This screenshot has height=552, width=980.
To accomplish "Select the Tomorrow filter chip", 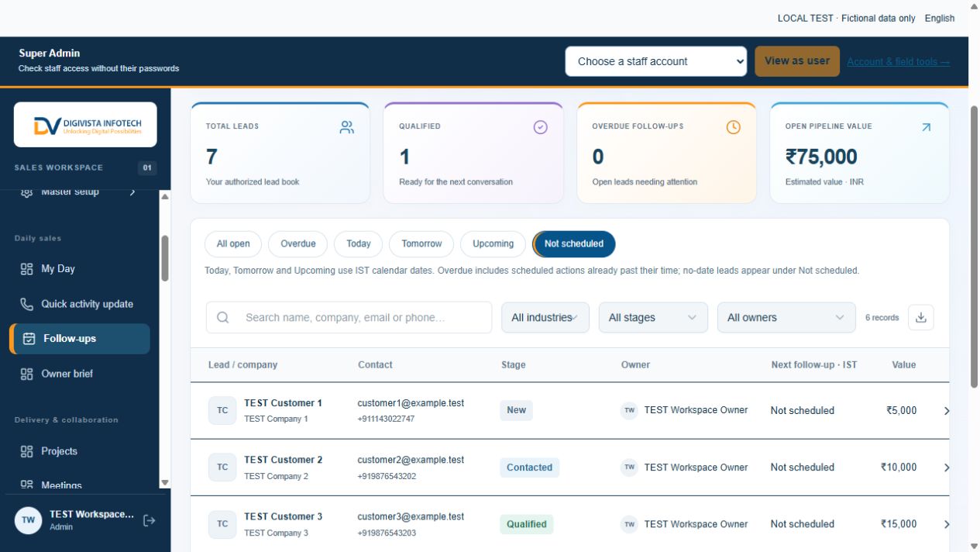I will [x=421, y=243].
